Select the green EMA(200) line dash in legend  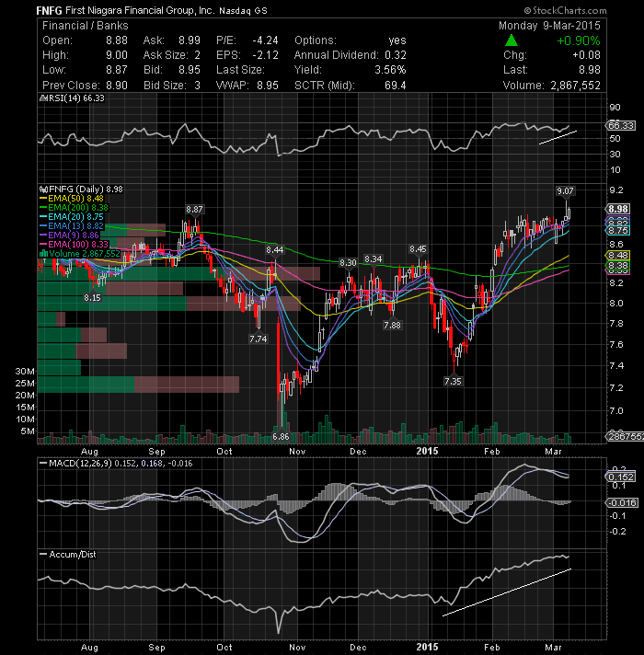click(x=43, y=208)
